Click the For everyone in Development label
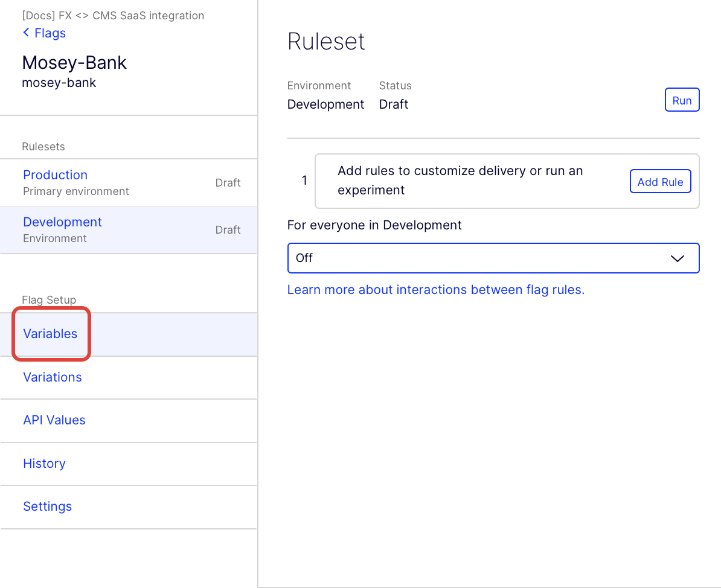 click(x=374, y=225)
